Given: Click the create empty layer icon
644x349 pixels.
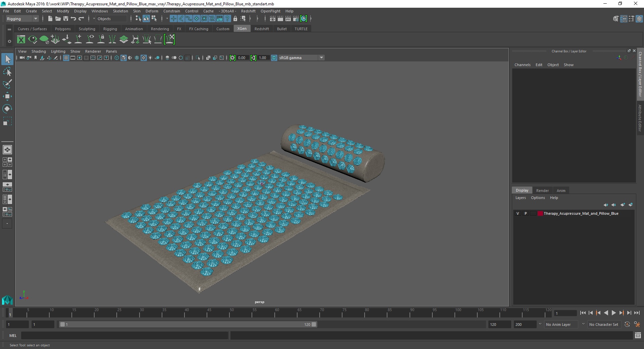Looking at the screenshot, I should coord(623,205).
